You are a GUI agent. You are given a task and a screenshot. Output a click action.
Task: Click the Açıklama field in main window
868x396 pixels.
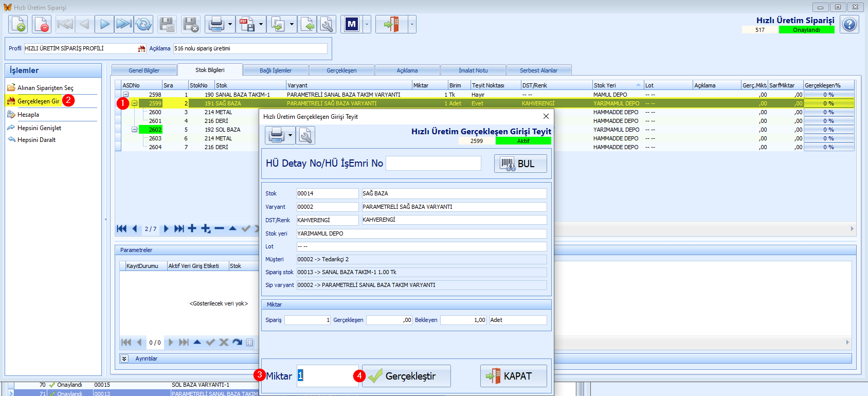(x=250, y=48)
